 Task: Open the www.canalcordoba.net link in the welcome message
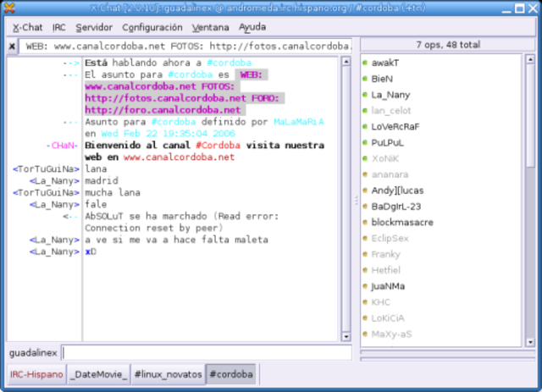179,157
